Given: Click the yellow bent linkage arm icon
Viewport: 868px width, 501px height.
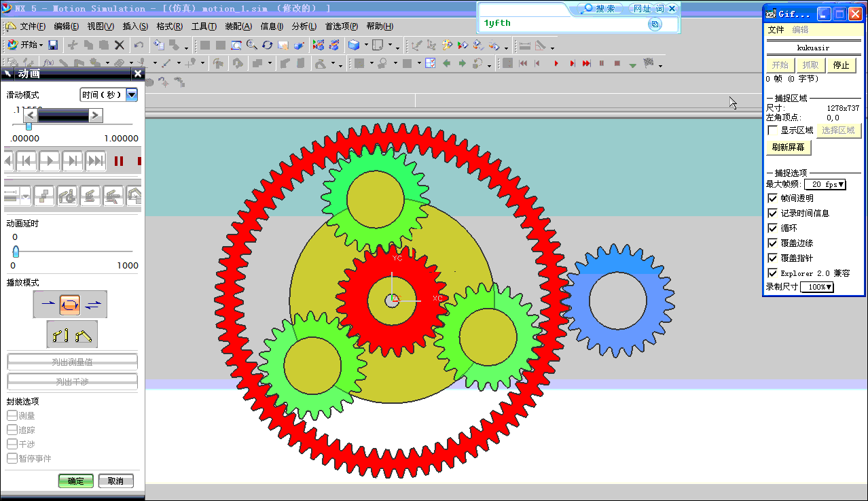Looking at the screenshot, I should pos(84,334).
